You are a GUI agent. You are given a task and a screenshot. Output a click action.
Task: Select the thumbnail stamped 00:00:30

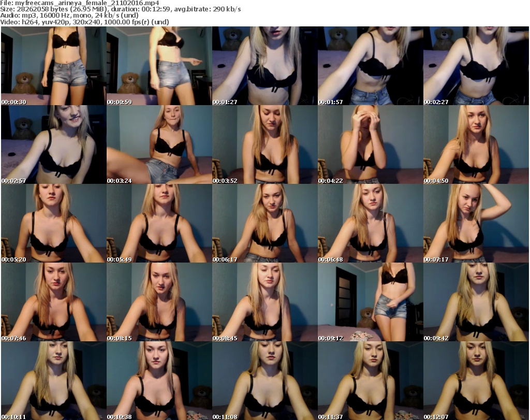(x=54, y=66)
